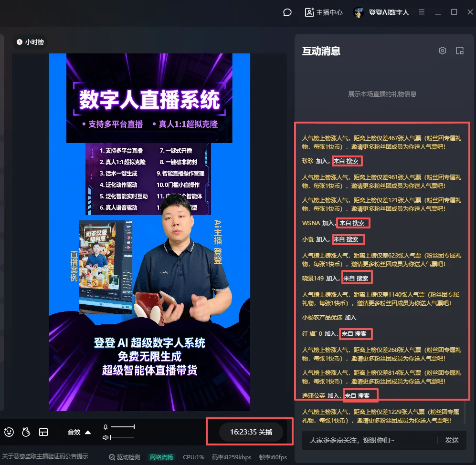
Task: Open the chat bubble message icon
Action: [287, 12]
